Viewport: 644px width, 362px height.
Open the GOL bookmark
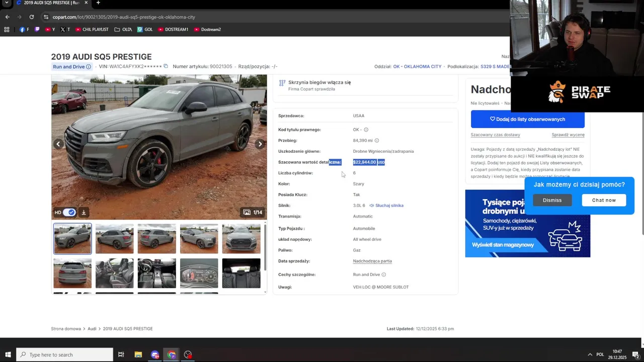coord(145,30)
